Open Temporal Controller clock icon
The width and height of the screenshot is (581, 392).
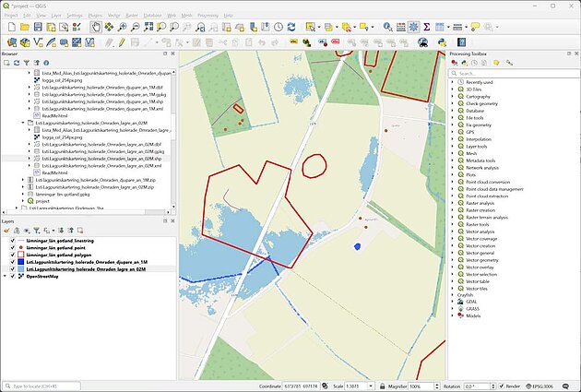tap(279, 27)
